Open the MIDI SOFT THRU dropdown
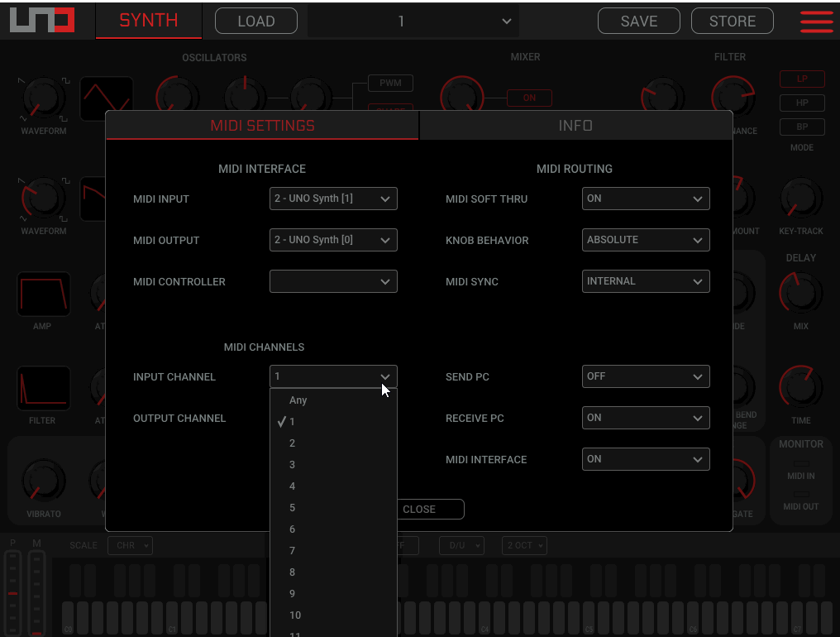Viewport: 840px width, 637px height. click(x=646, y=199)
